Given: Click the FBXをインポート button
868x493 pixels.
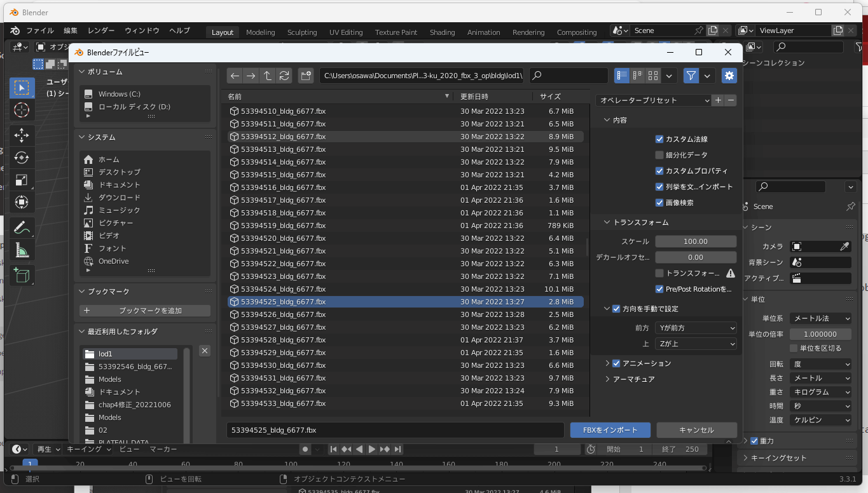Looking at the screenshot, I should coord(610,430).
